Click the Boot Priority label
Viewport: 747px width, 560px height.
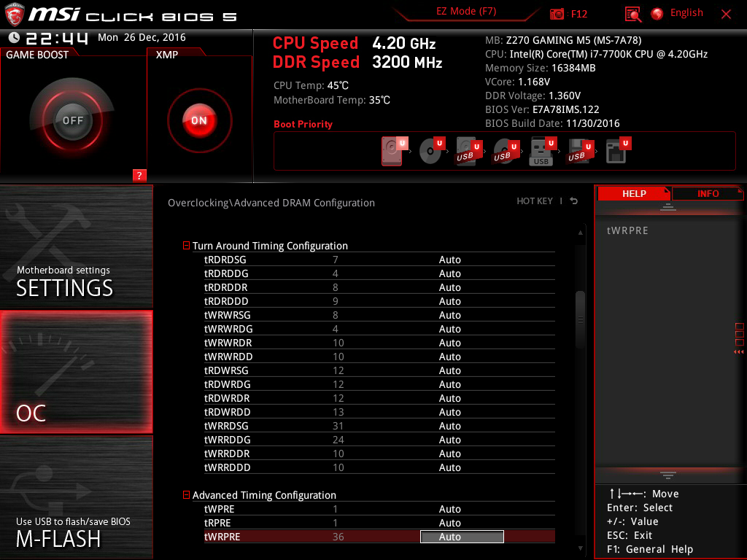coord(303,124)
